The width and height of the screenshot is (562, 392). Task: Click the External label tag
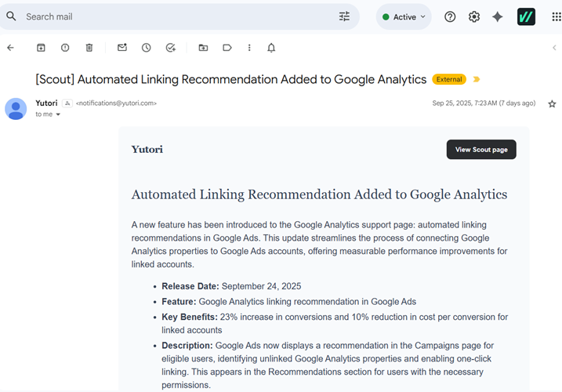coord(449,79)
